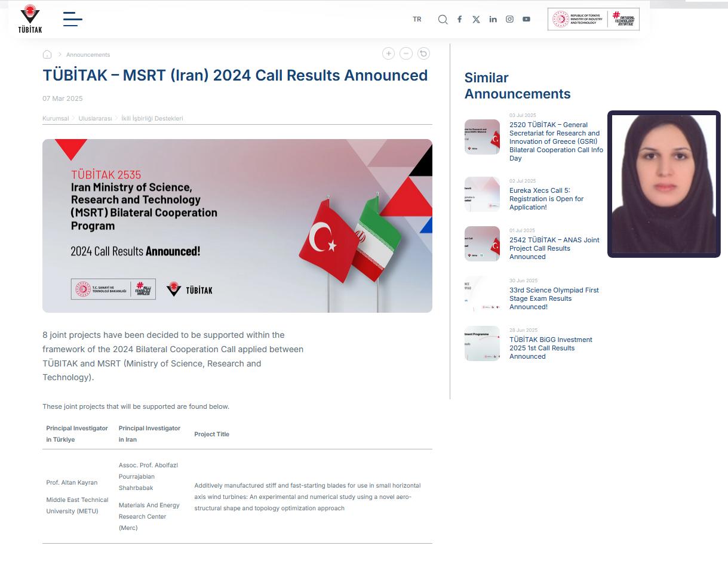728x564 pixels.
Task: Open TÜBİTAK BiGG Investment 2025 announcement
Action: point(551,348)
